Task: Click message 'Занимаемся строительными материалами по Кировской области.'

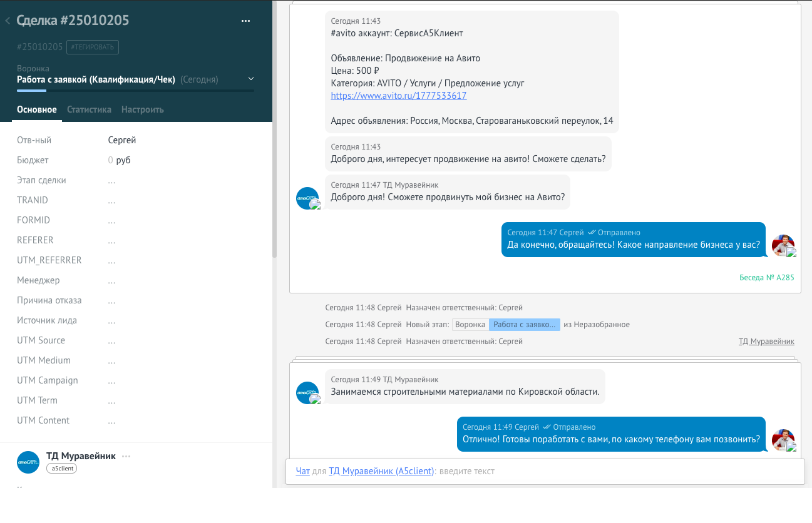Action: coord(465,387)
